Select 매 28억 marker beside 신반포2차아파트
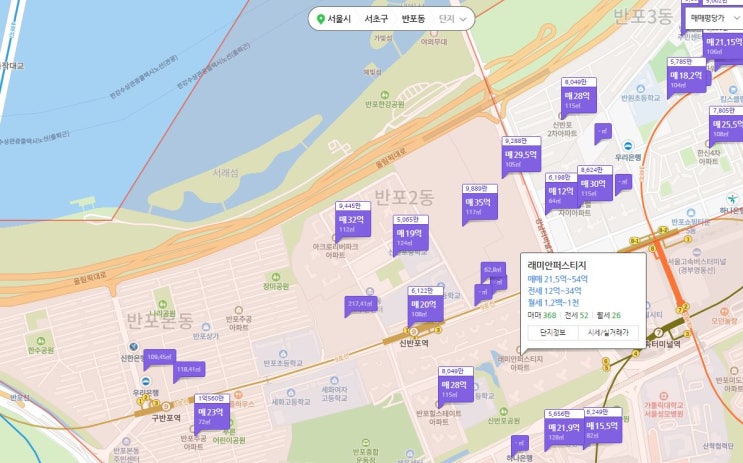Screen dimensions: 743x463 [579, 96]
